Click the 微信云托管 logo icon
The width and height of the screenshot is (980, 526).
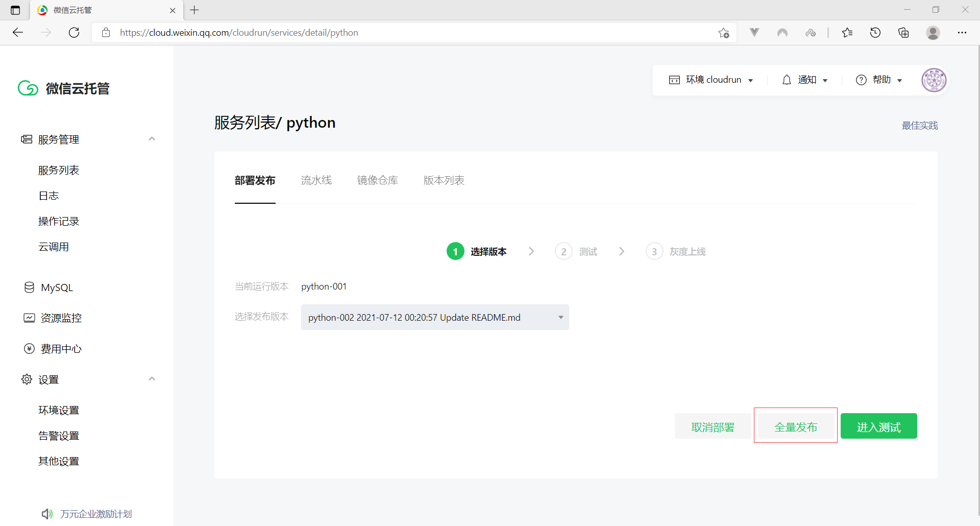[x=28, y=88]
